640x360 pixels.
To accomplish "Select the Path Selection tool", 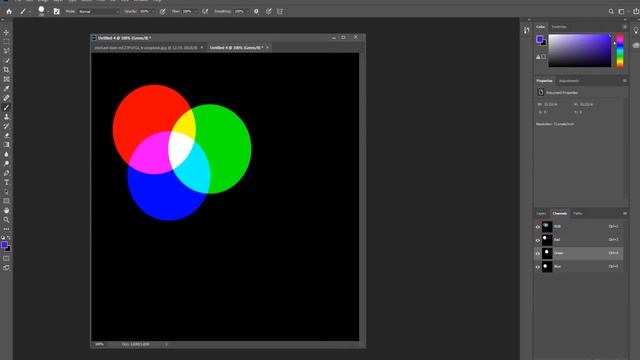I will [6, 192].
